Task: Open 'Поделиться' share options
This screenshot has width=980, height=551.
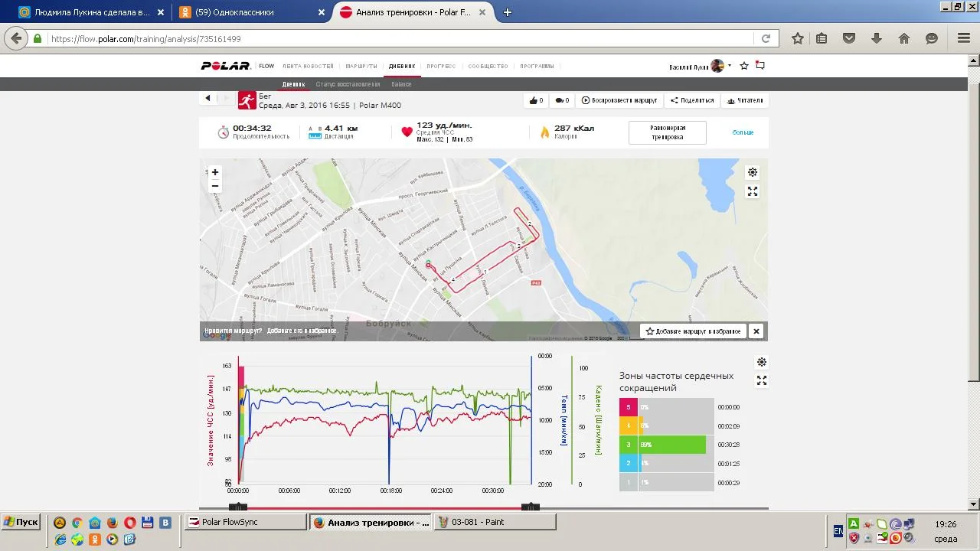Action: (x=692, y=100)
